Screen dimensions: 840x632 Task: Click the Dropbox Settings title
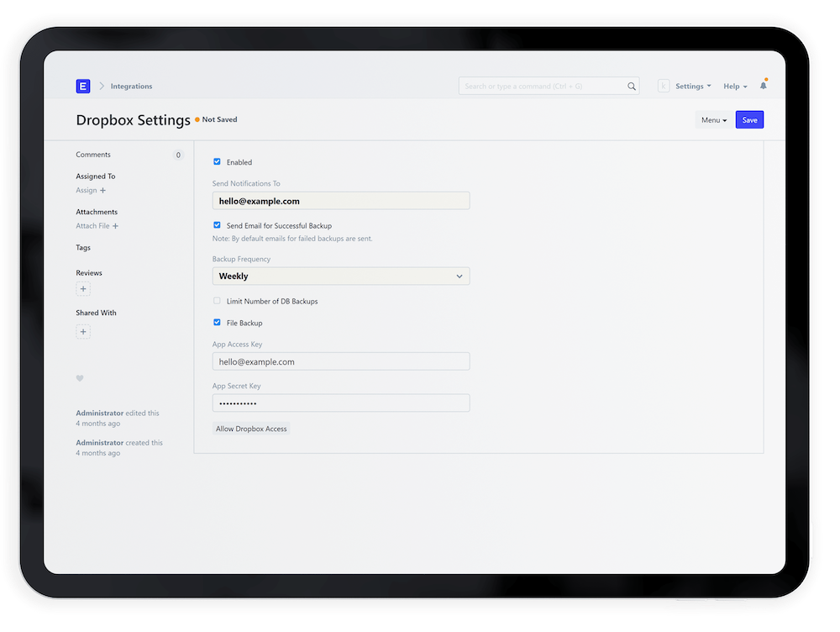pos(133,120)
